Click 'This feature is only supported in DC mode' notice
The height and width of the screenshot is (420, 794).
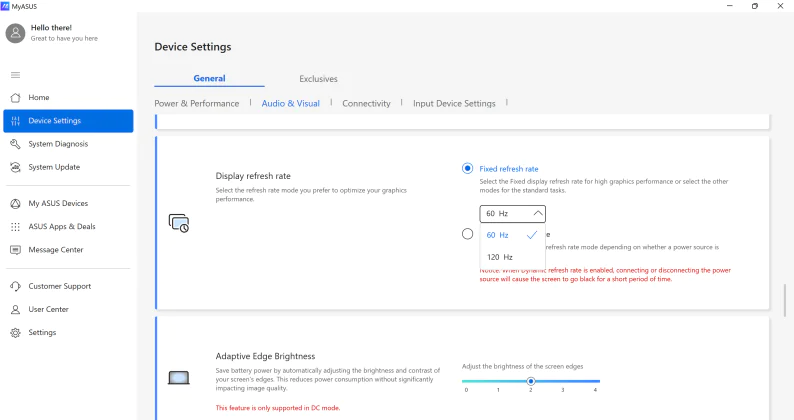tap(278, 408)
